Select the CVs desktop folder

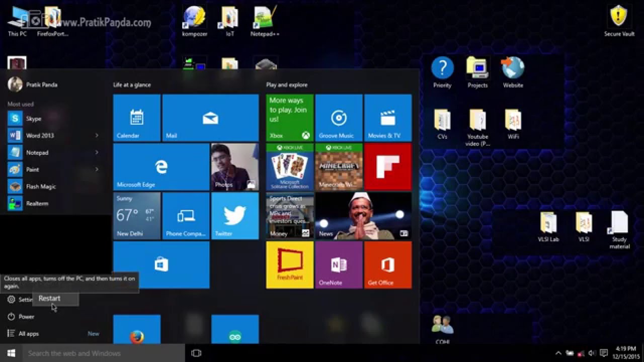(x=442, y=124)
